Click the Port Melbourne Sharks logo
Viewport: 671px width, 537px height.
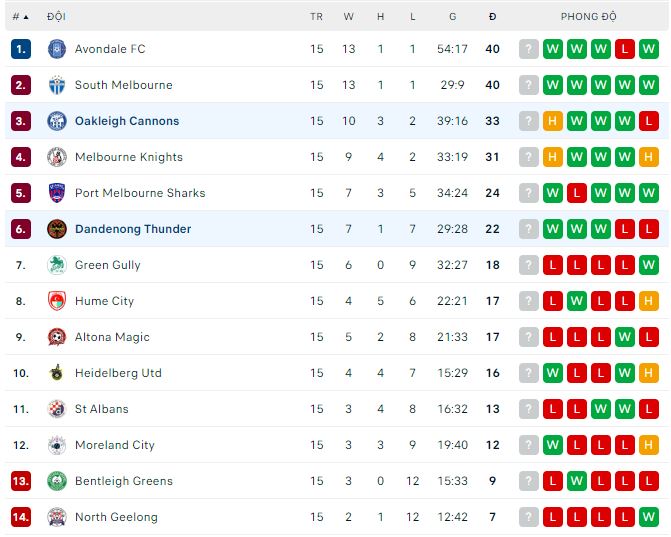[56, 193]
